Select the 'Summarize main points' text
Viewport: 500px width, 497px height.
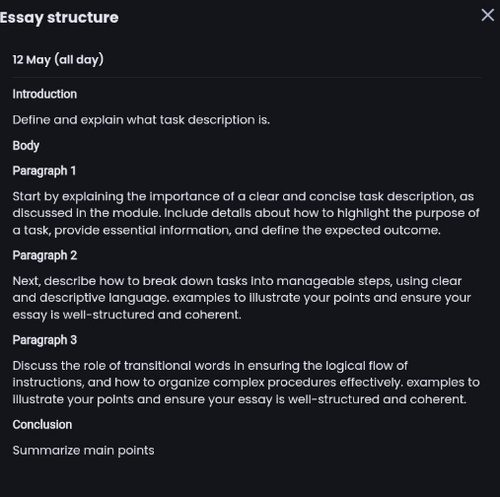tap(83, 451)
